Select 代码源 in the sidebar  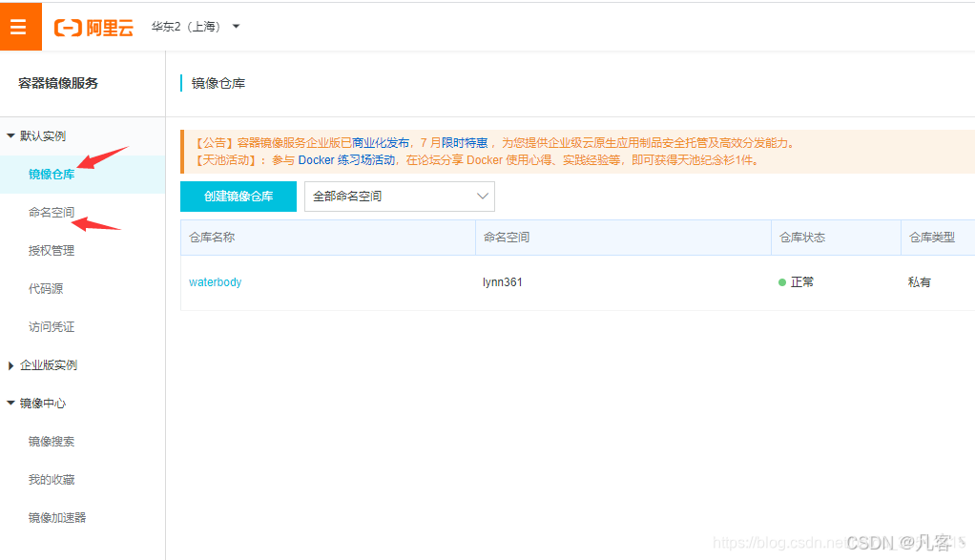point(43,288)
